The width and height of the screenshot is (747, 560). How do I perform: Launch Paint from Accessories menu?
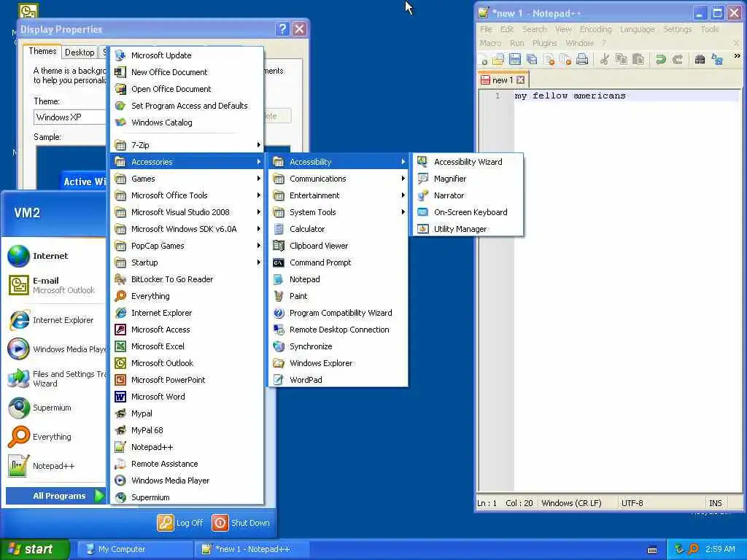click(338, 296)
